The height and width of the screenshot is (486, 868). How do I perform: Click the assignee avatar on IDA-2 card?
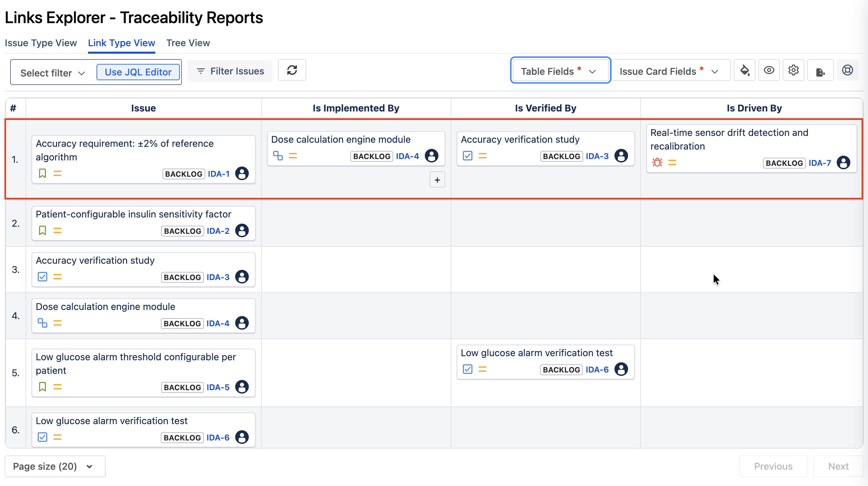click(x=242, y=231)
